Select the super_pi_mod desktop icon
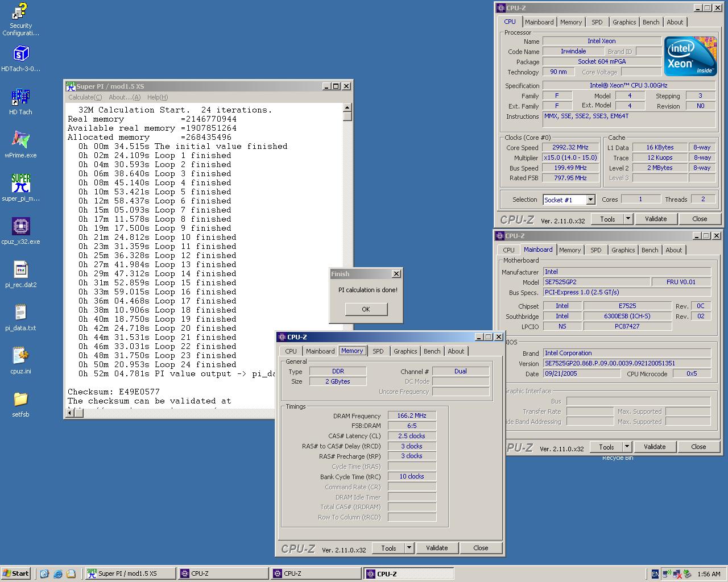 (x=20, y=188)
